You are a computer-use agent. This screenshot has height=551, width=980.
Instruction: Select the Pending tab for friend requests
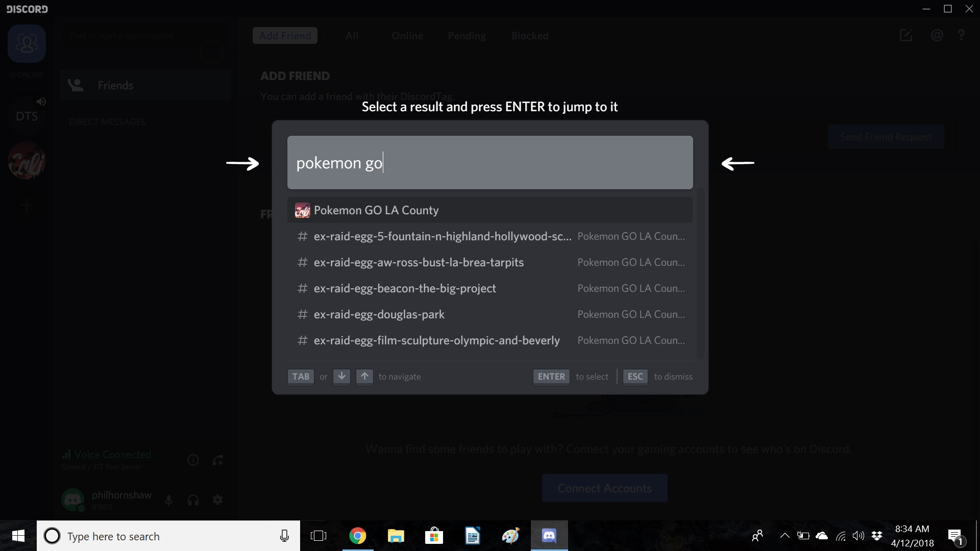tap(467, 36)
